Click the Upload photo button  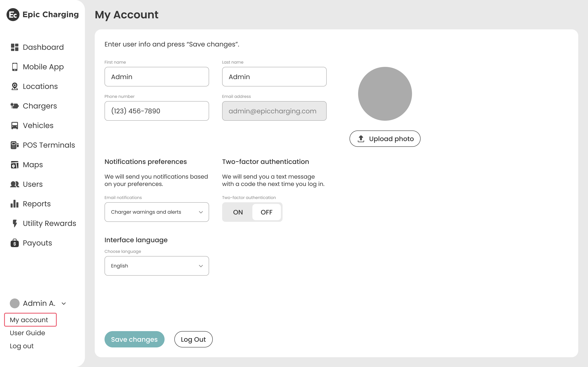385,139
